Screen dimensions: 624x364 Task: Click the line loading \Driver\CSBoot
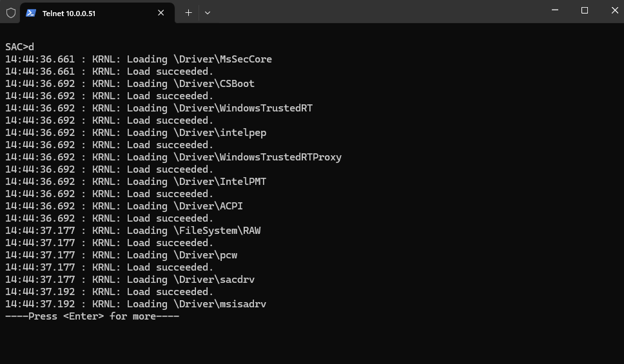(130, 84)
